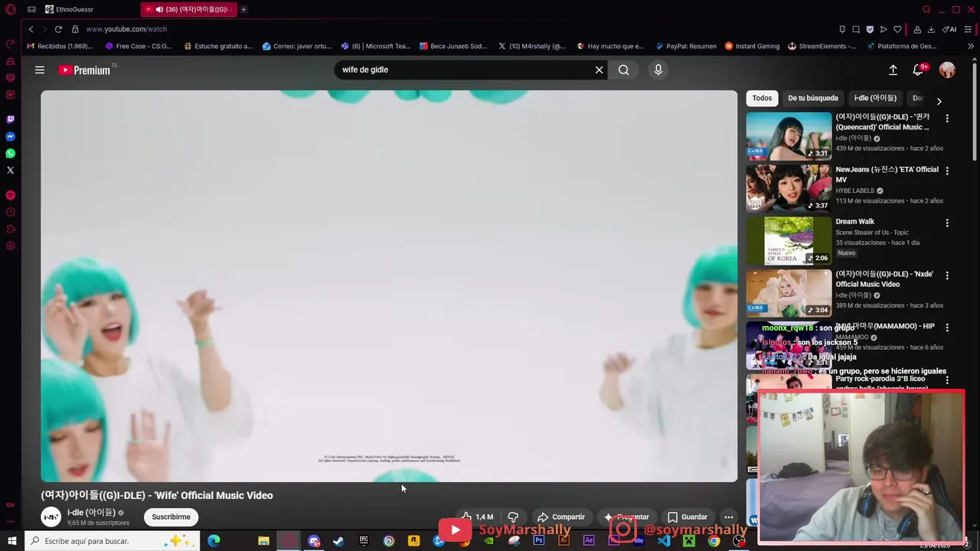Screen dimensions: 980x551
Task: Open the 'Nxde' Official Music Video title
Action: click(x=884, y=279)
